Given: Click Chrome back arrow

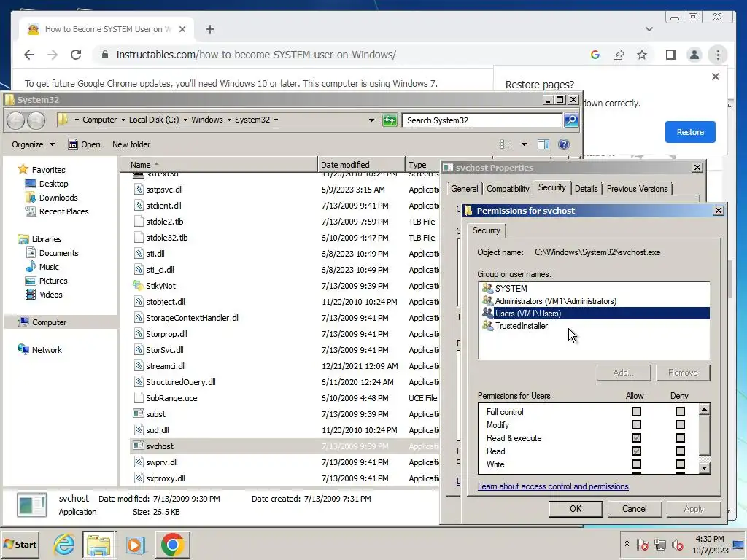Looking at the screenshot, I should [29, 55].
